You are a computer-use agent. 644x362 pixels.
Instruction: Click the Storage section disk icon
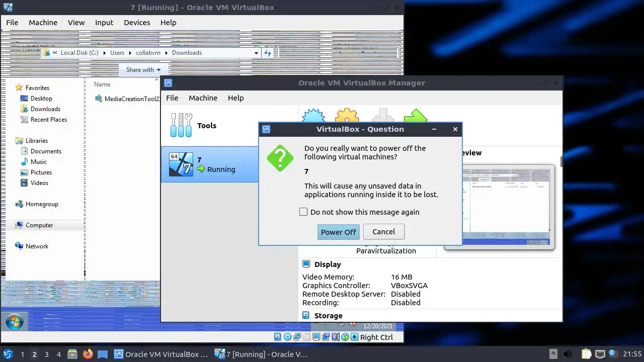point(306,315)
